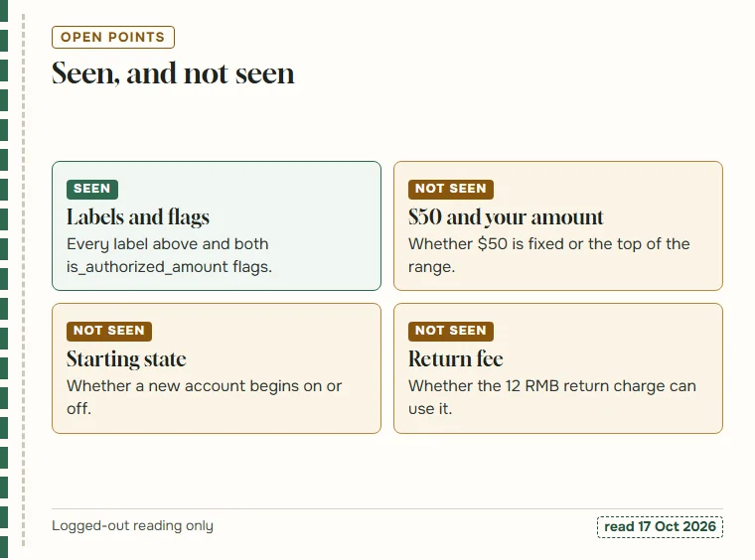This screenshot has height=560, width=755.
Task: Click the 12 RMB return charge description
Action: click(552, 397)
